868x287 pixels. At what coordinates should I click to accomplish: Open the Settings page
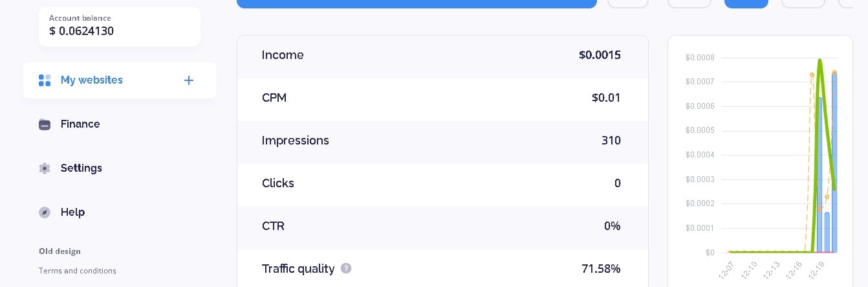(81, 168)
